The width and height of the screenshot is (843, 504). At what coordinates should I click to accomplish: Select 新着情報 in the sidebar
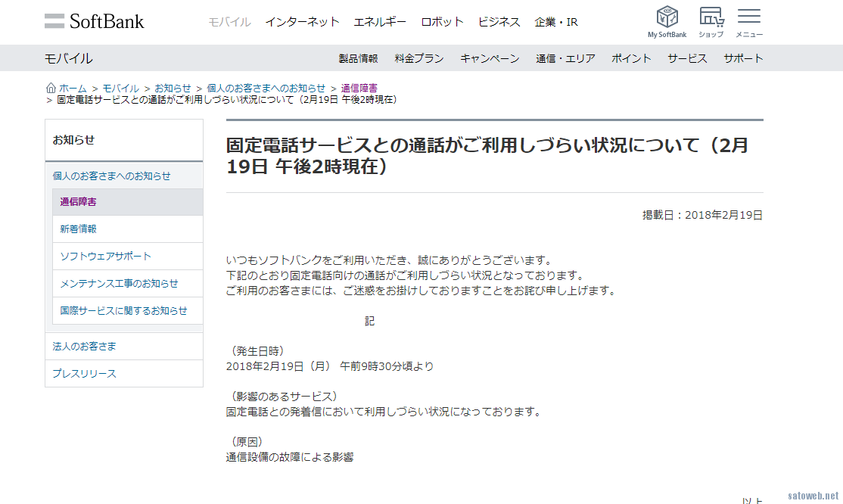pos(79,229)
